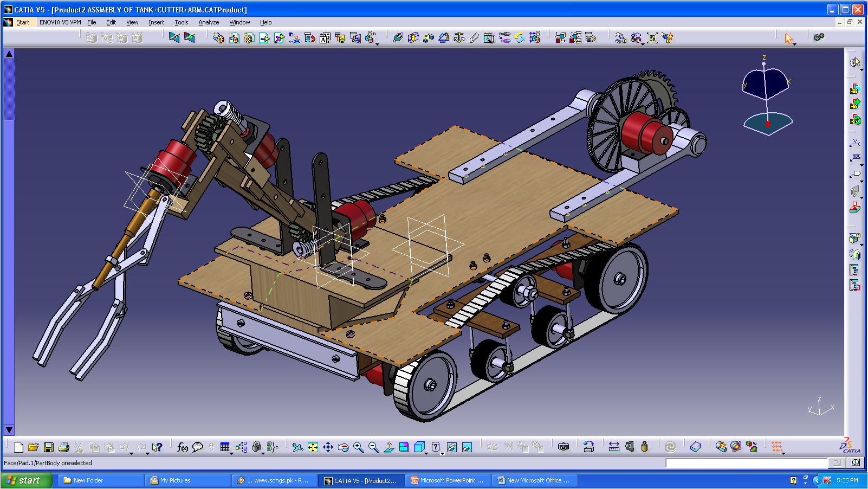Open the View menu
Viewport: 868px width, 489px height.
point(132,22)
